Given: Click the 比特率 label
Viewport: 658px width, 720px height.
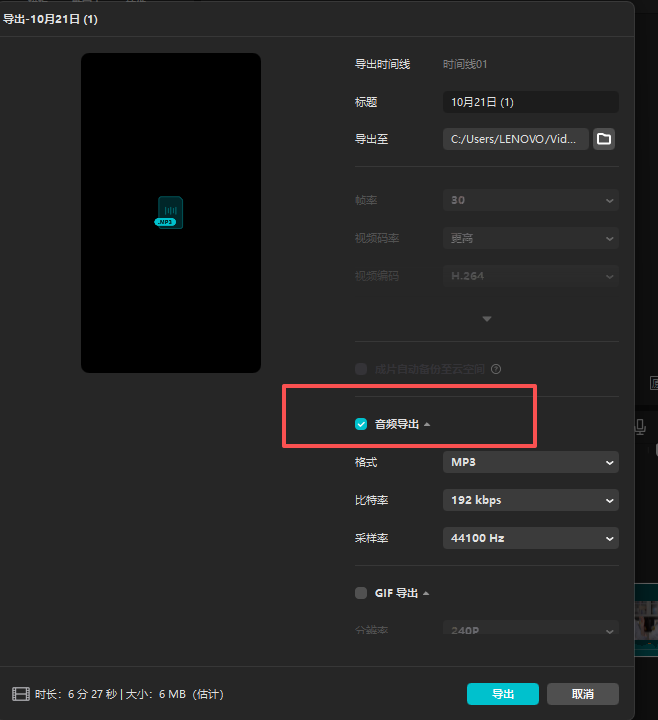Looking at the screenshot, I should (371, 500).
